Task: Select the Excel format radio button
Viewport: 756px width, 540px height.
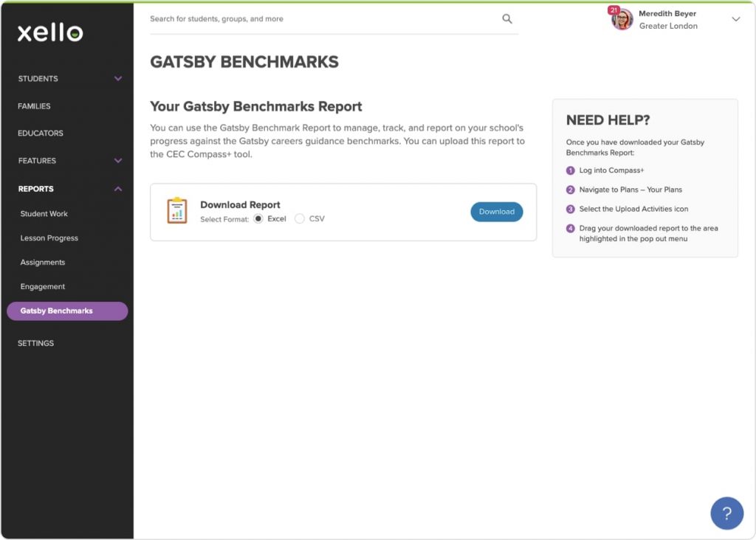Action: pyautogui.click(x=258, y=218)
